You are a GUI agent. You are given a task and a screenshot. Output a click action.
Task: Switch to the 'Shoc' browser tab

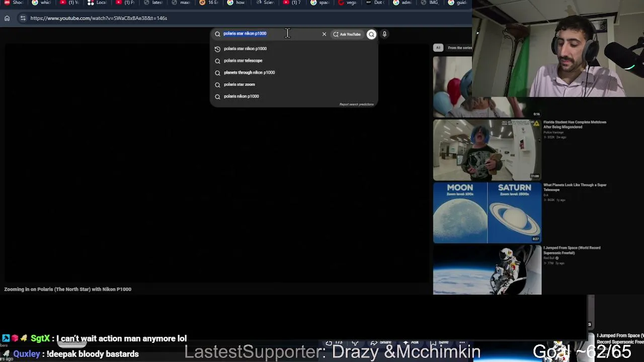[x=14, y=3]
